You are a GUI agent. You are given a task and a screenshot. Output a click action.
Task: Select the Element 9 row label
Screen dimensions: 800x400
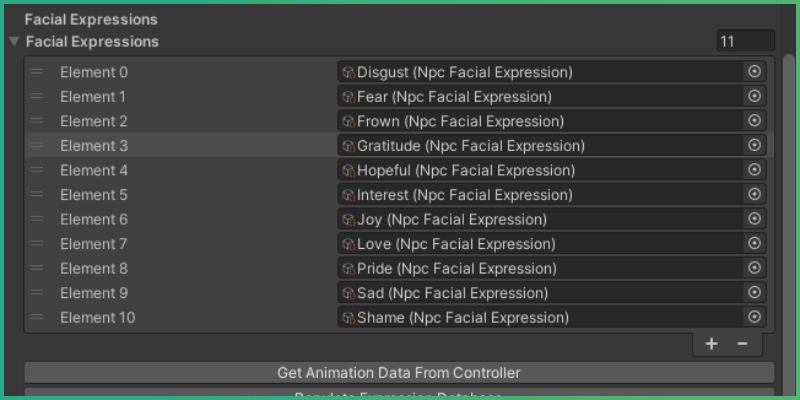[94, 293]
